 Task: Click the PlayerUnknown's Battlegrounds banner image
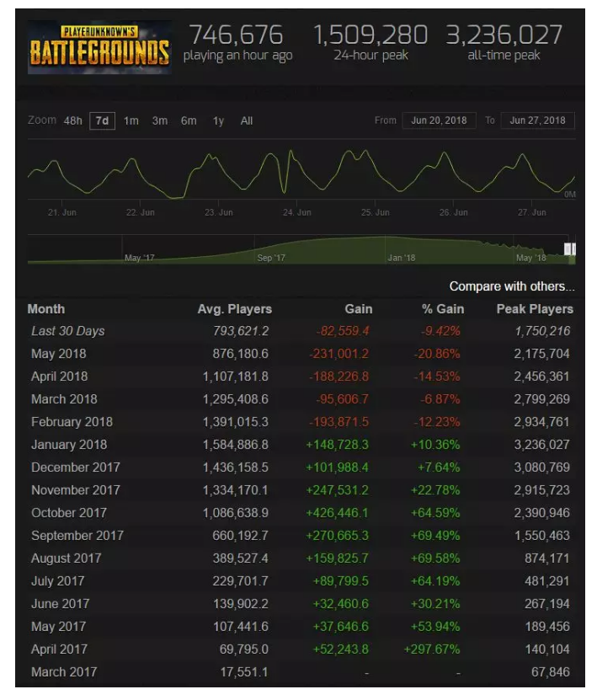pyautogui.click(x=99, y=47)
